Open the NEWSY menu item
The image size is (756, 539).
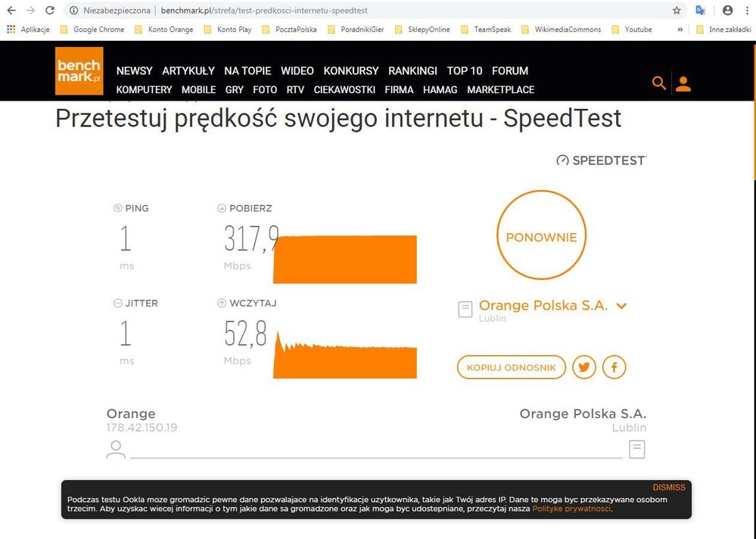click(134, 70)
